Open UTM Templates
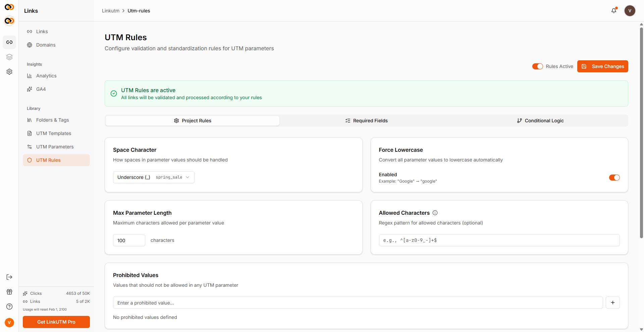This screenshot has height=332, width=644. tap(56, 133)
